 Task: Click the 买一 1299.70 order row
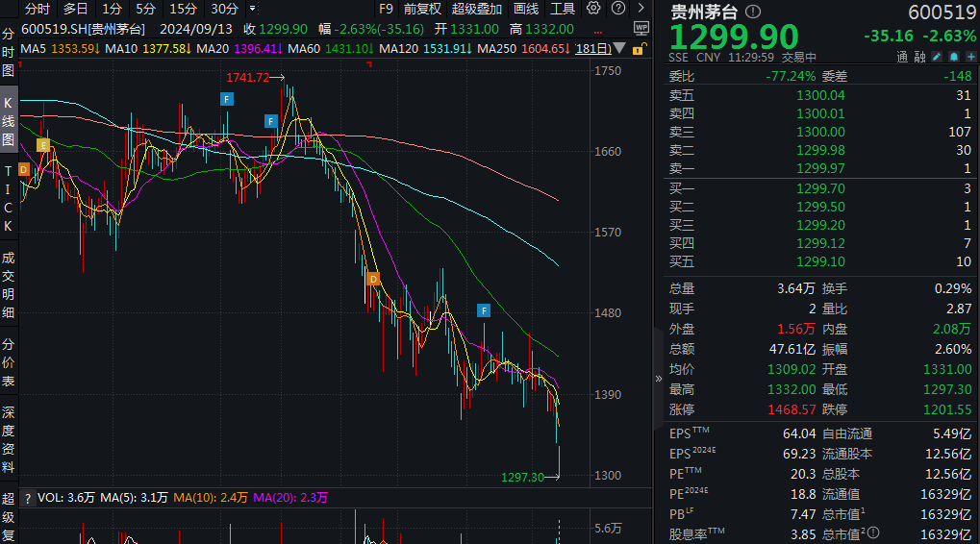point(820,188)
